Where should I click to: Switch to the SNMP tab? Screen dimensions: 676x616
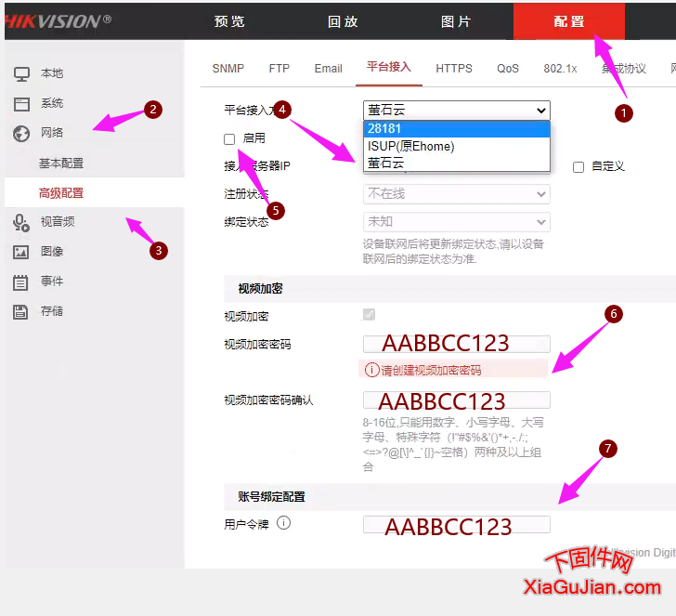228,69
